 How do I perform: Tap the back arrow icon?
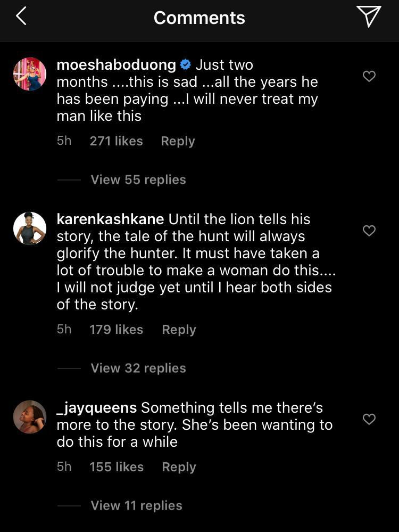[x=21, y=17]
